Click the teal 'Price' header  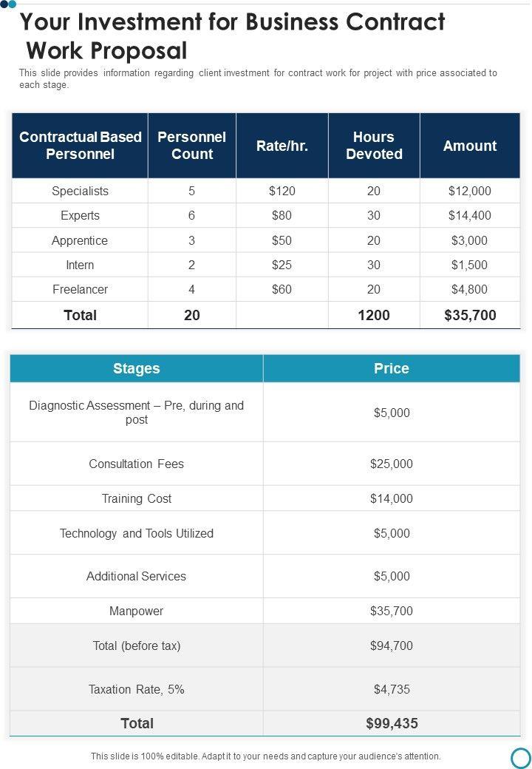392,368
